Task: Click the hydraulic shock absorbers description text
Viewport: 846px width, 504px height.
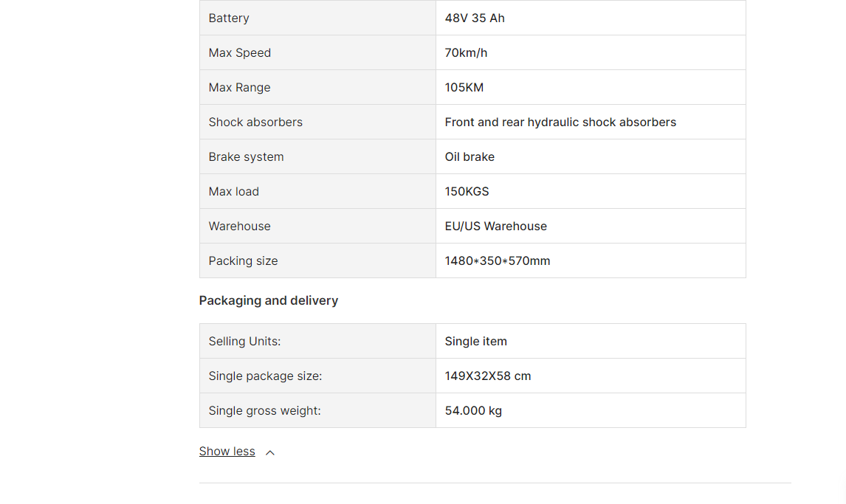Action: (560, 122)
